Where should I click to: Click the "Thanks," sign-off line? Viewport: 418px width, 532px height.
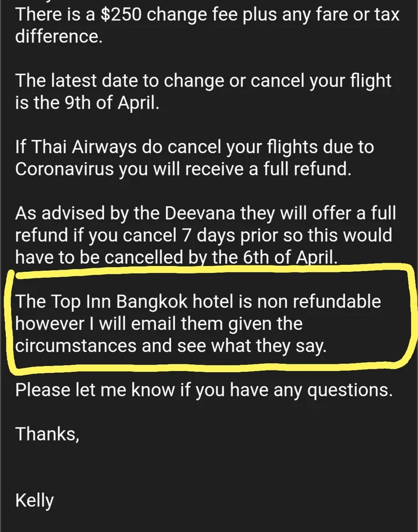click(x=47, y=434)
